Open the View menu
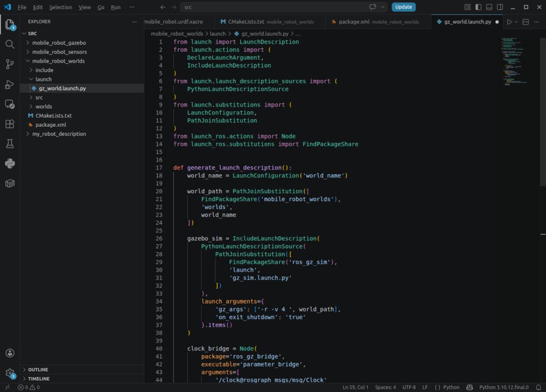 (85, 7)
